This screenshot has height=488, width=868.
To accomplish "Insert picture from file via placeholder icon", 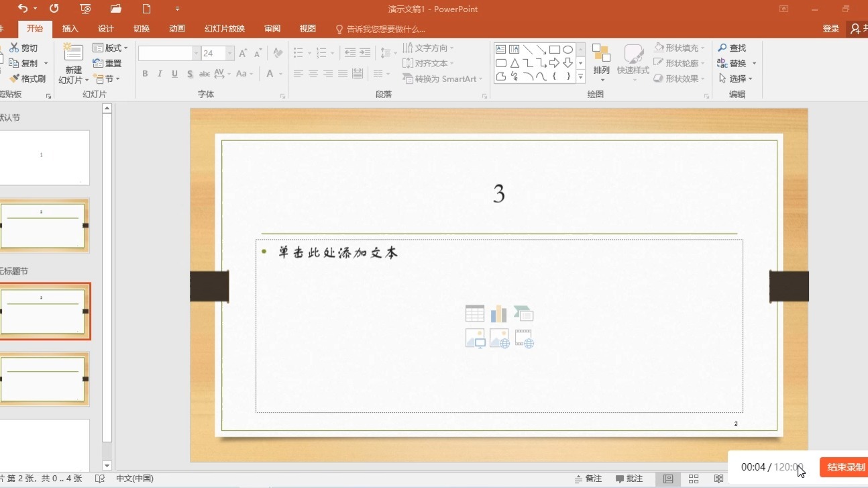I will tap(475, 338).
